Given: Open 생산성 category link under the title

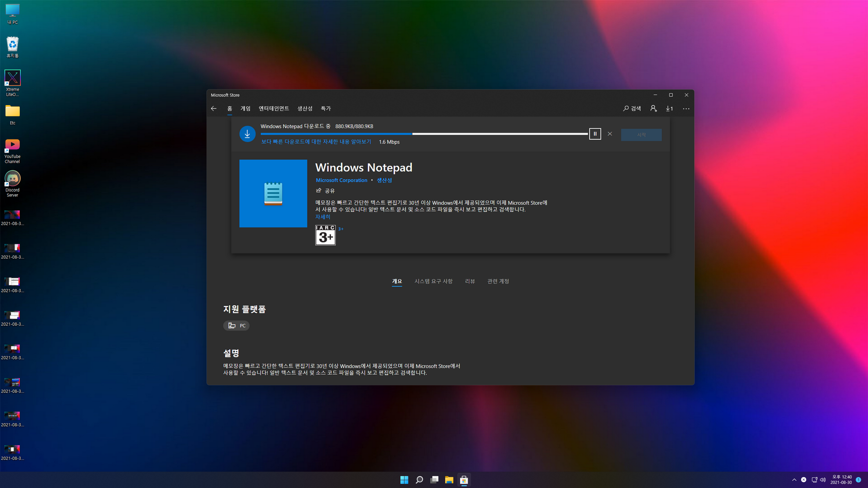Looking at the screenshot, I should pos(385,180).
